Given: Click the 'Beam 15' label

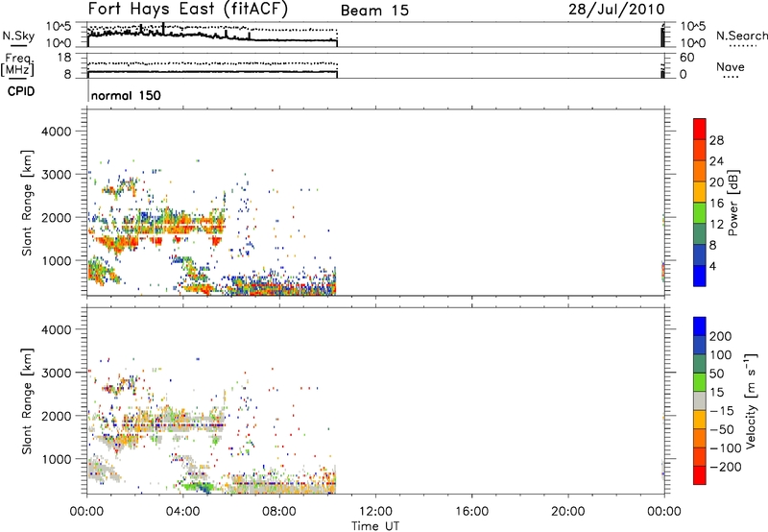Looking at the screenshot, I should click(374, 11).
